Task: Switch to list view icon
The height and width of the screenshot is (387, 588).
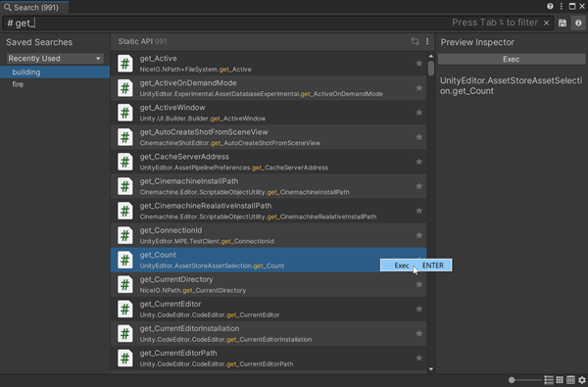Action: (x=549, y=380)
